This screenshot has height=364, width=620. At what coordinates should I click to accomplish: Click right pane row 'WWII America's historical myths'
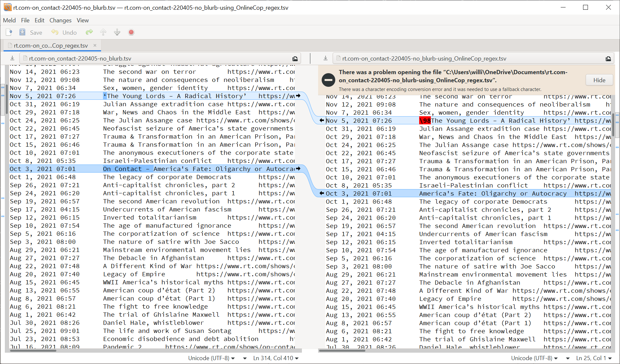pyautogui.click(x=468, y=307)
